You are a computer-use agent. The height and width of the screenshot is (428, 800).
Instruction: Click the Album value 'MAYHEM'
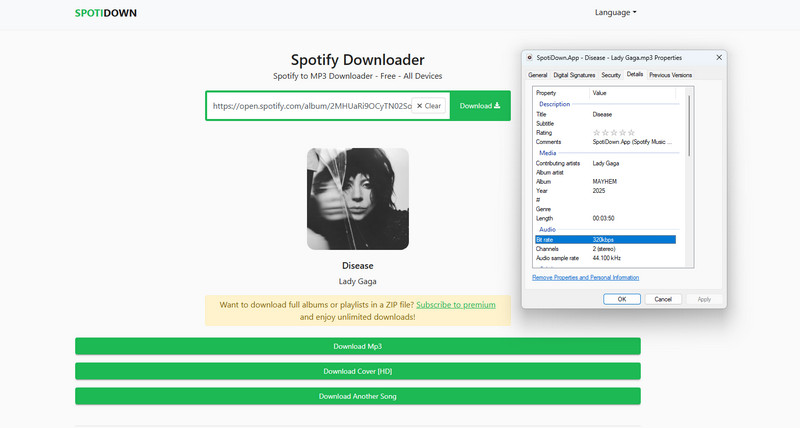605,182
